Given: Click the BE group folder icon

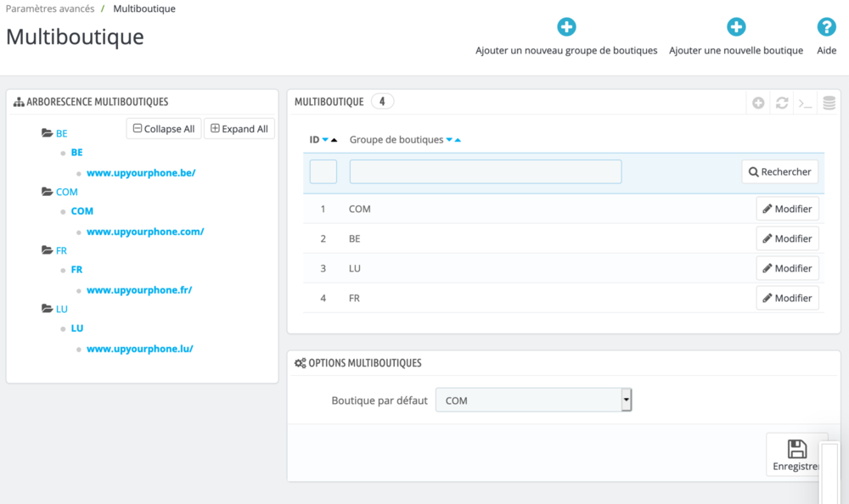Looking at the screenshot, I should click(47, 132).
